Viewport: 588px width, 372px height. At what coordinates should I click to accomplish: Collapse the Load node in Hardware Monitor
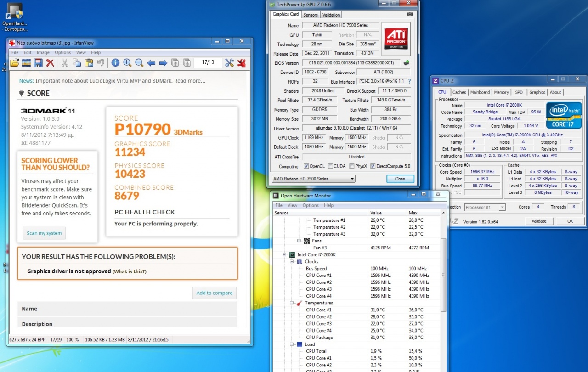tap(292, 344)
